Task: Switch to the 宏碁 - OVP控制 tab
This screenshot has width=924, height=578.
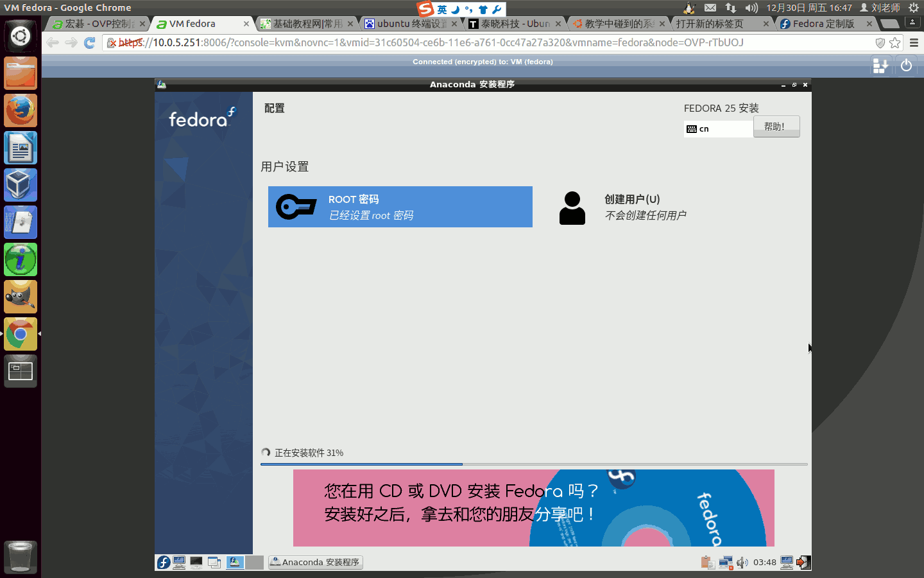Action: (x=98, y=24)
